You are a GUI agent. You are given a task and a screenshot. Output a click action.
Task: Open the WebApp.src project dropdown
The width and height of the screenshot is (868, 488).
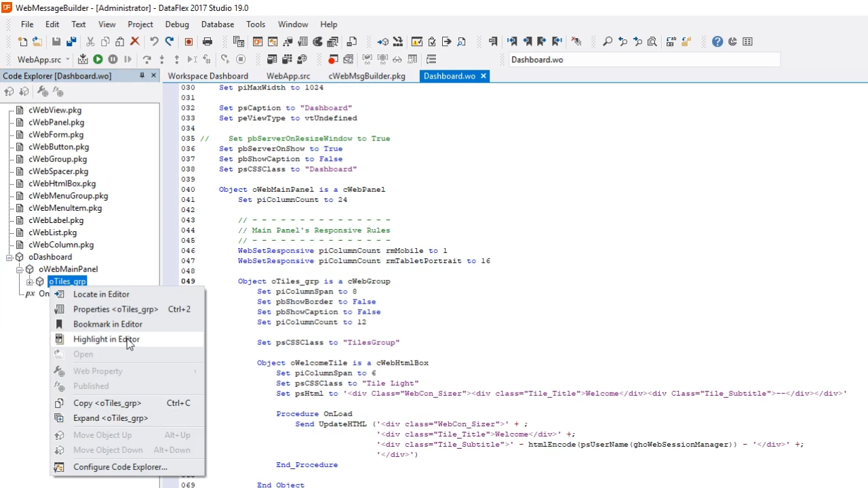68,60
